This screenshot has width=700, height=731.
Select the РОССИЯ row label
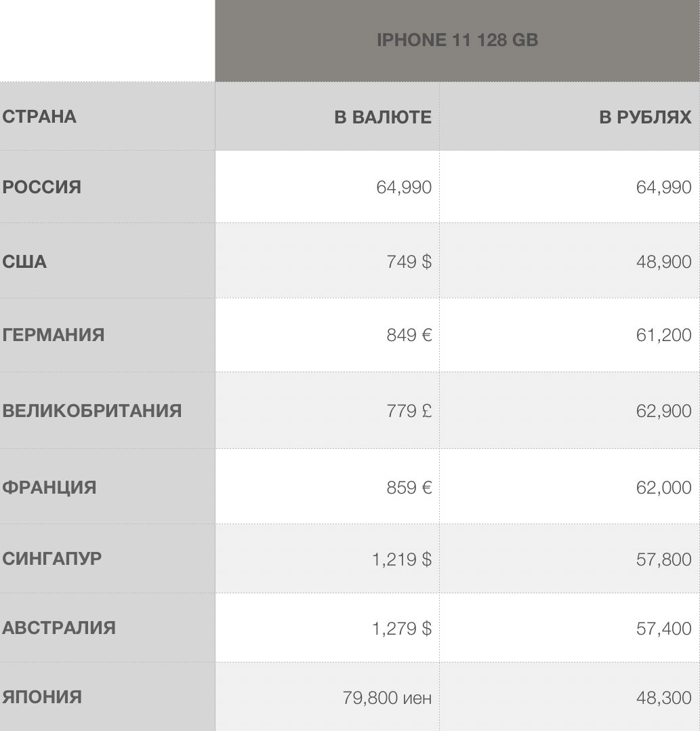point(41,187)
